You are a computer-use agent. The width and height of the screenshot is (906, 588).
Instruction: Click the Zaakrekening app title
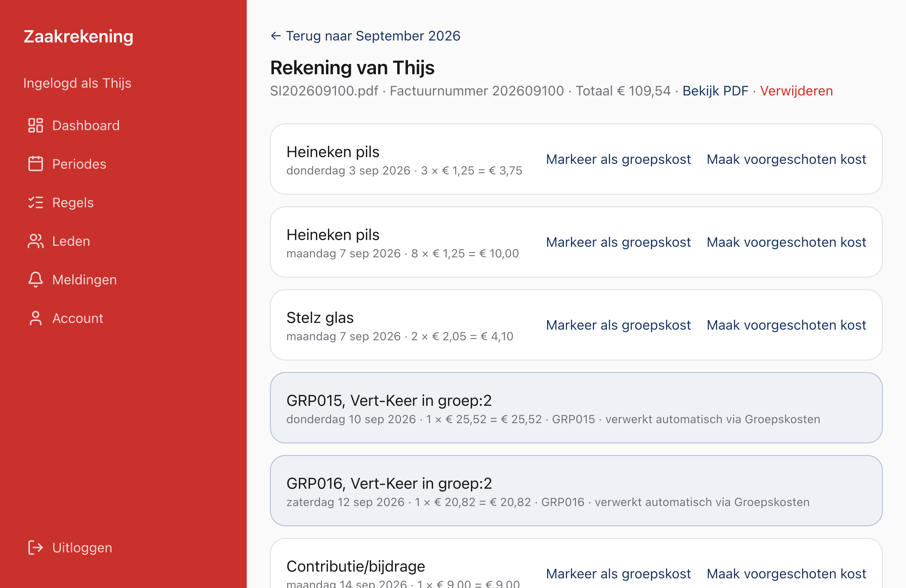coord(78,37)
